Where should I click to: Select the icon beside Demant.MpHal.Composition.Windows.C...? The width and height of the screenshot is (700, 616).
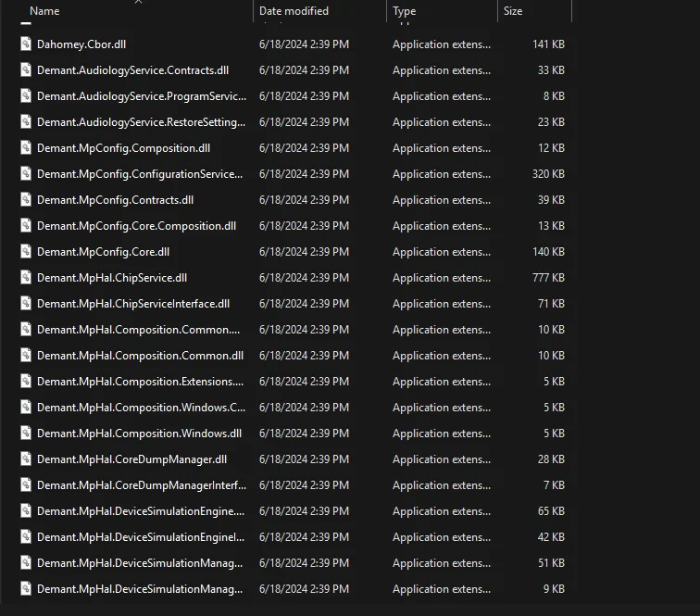(x=26, y=407)
